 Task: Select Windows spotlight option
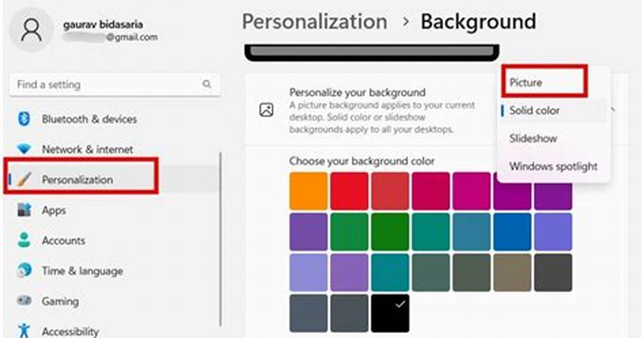(x=553, y=166)
